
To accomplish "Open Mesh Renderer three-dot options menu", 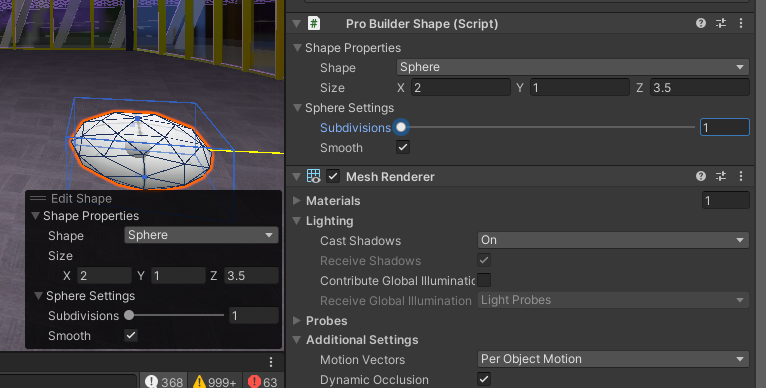I will [741, 176].
